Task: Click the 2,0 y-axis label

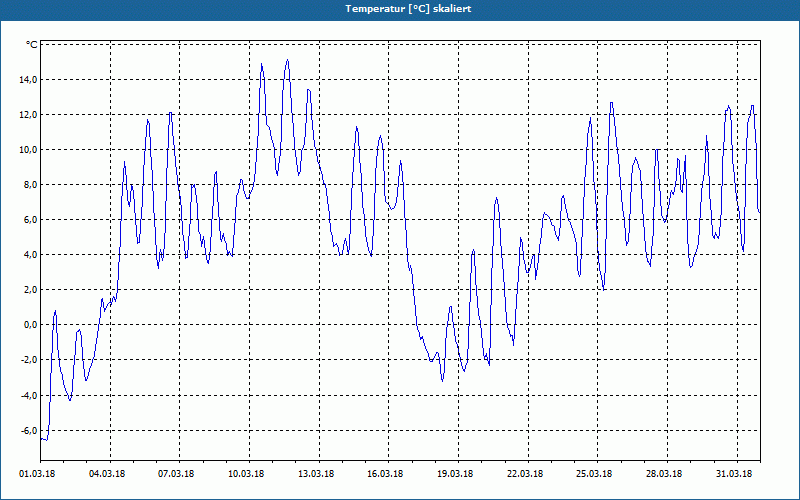Action: 30,290
